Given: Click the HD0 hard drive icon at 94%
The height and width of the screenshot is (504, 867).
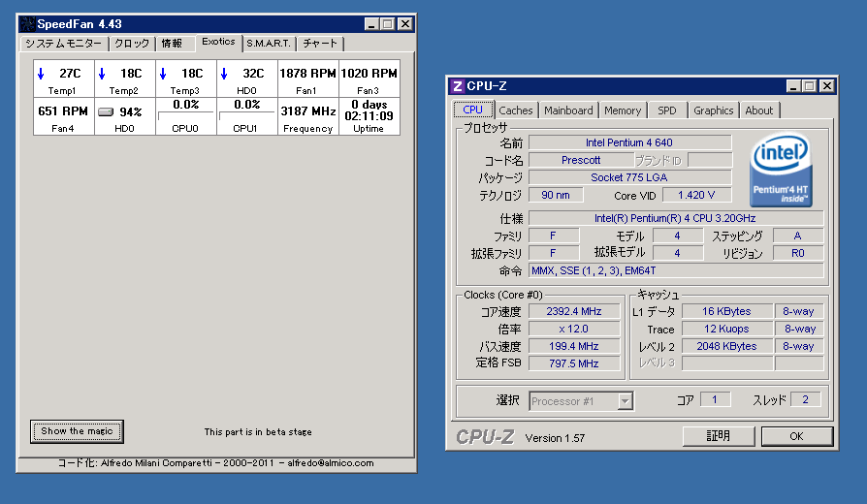Looking at the screenshot, I should tap(106, 111).
